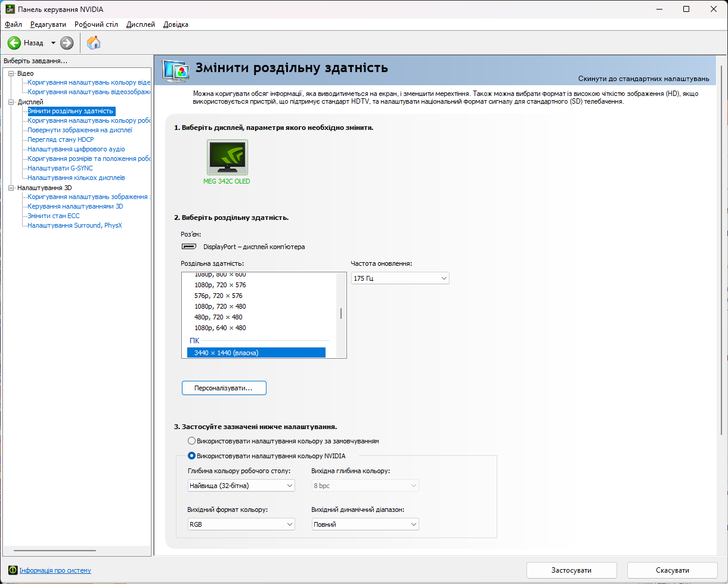Click the NVIDIA app icon in title bar
This screenshot has height=584, width=728.
10,10
